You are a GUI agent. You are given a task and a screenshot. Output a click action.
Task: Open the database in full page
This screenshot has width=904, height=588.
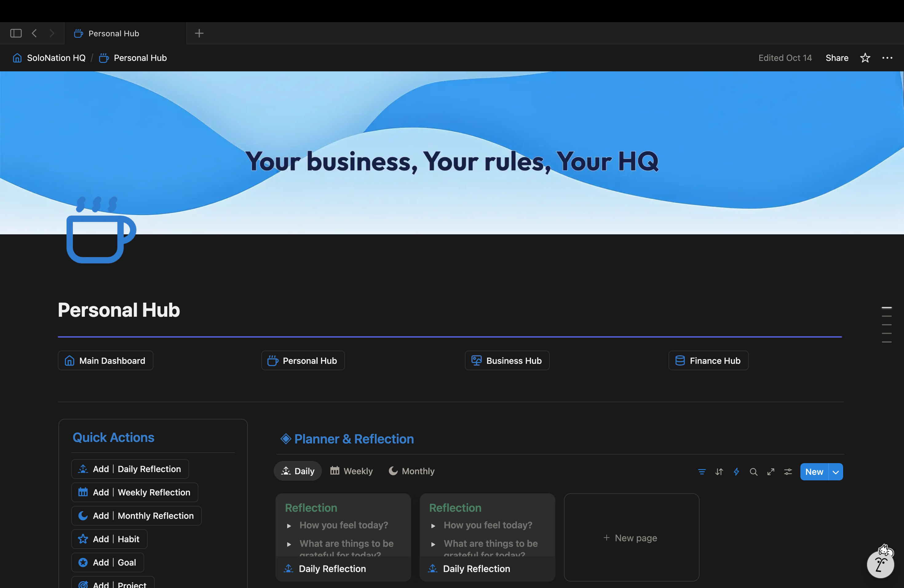coord(771,472)
